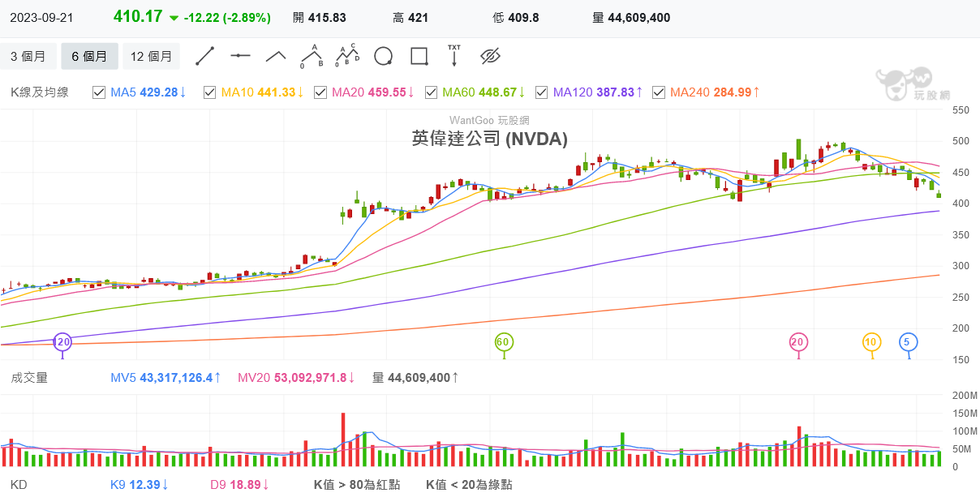
Task: Click the 高 421 high price
Action: tap(410, 18)
